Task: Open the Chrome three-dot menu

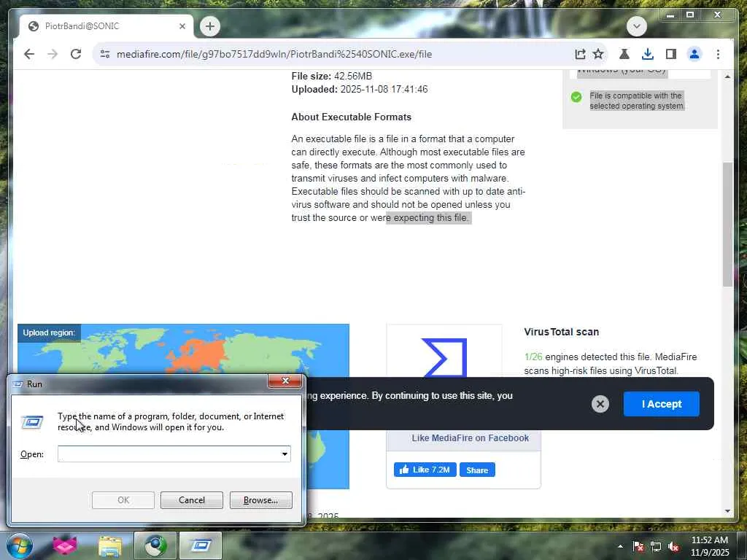Action: (x=718, y=54)
